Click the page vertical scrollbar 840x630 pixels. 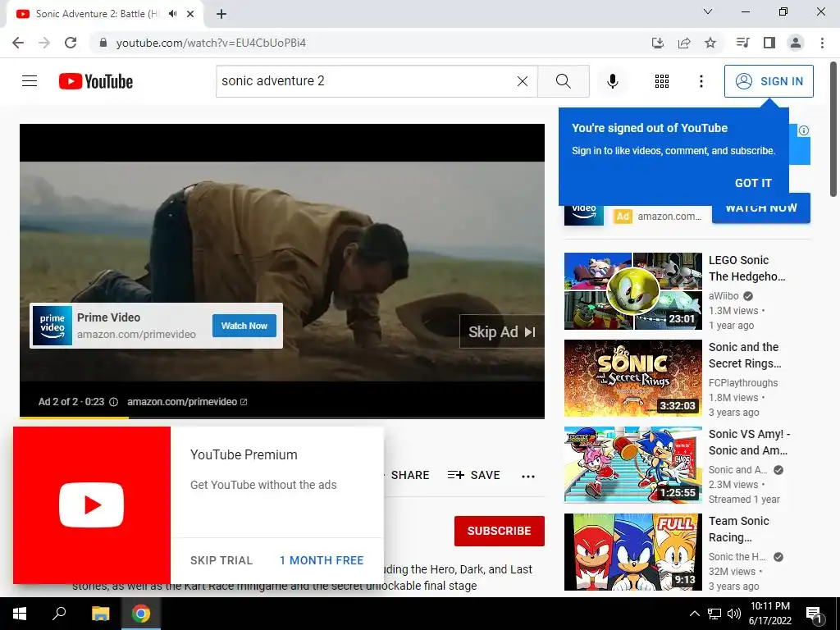[834, 129]
